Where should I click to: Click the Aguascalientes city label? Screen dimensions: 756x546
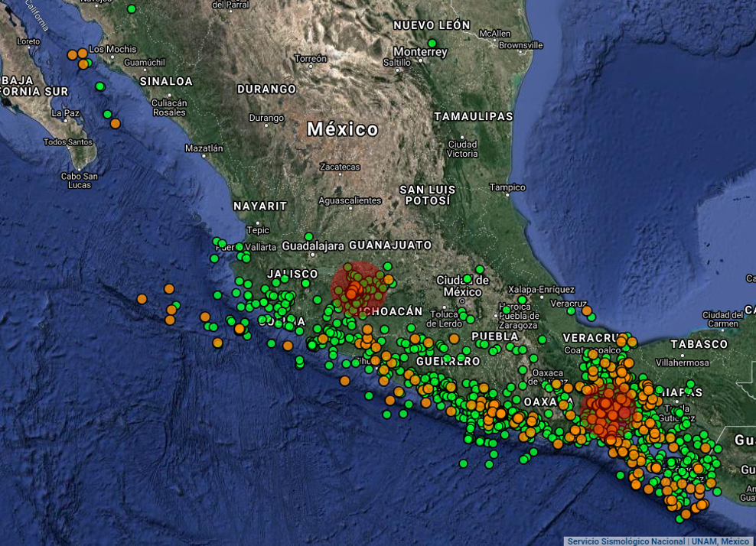(350, 200)
